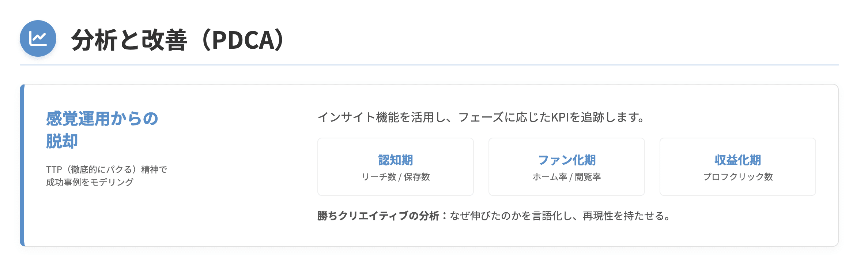Click the 成功事例をモデリング text line
The height and width of the screenshot is (276, 868).
point(90,182)
